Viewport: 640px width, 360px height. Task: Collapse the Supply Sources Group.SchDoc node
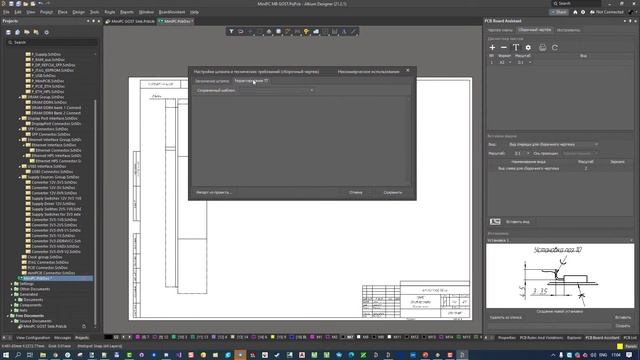20,177
